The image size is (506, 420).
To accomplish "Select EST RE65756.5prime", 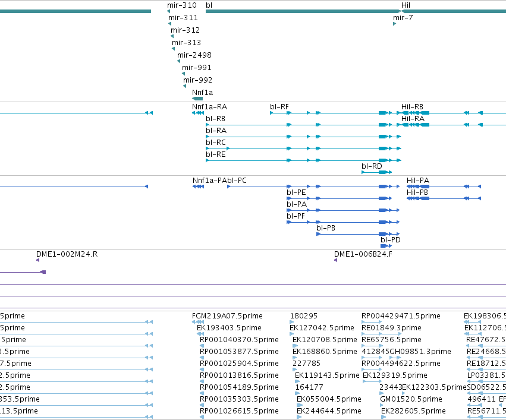I will pyautogui.click(x=372, y=346).
